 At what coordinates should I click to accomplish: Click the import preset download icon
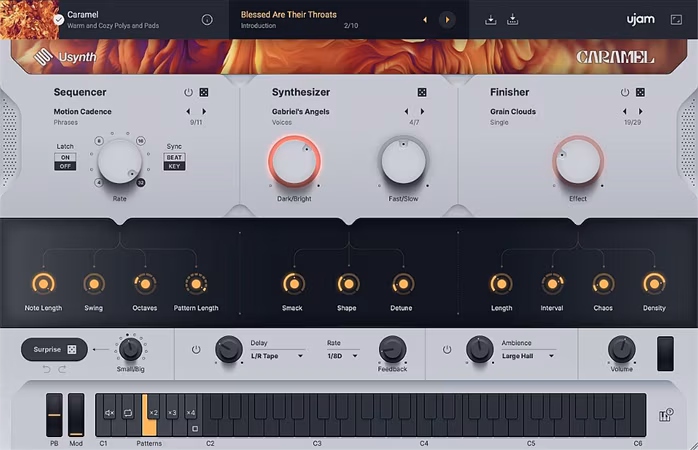tap(491, 20)
